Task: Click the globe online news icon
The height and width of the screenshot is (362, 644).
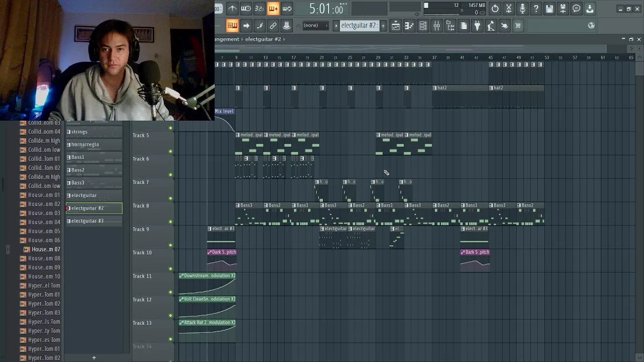Action: tap(591, 26)
